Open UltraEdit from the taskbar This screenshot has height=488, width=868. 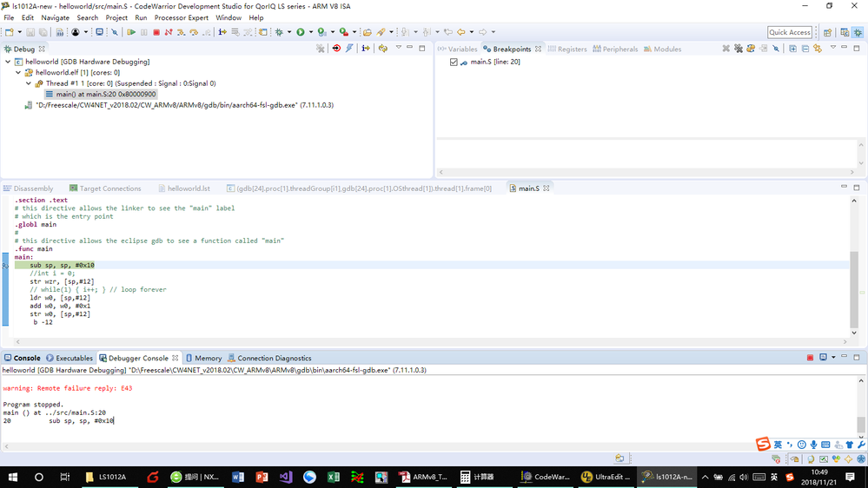606,477
